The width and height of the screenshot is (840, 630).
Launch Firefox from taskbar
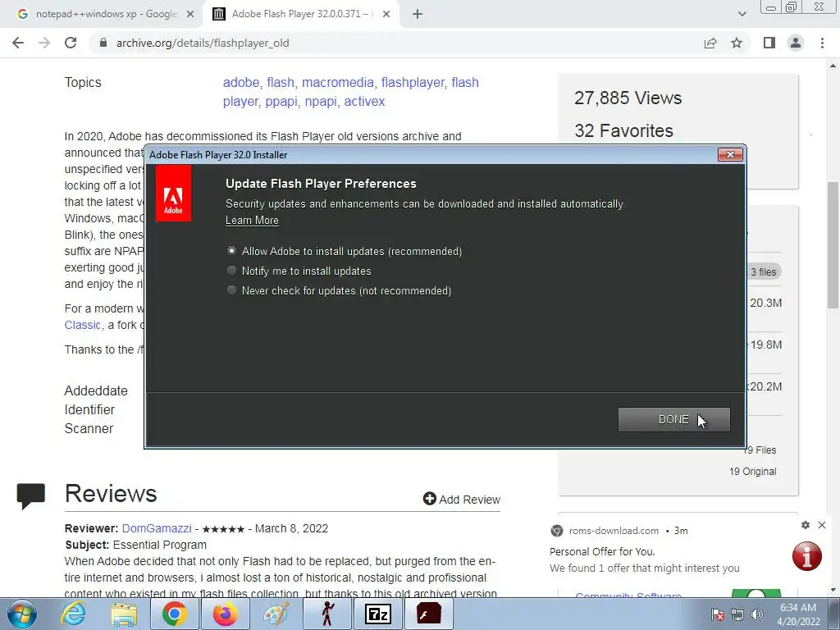225,614
